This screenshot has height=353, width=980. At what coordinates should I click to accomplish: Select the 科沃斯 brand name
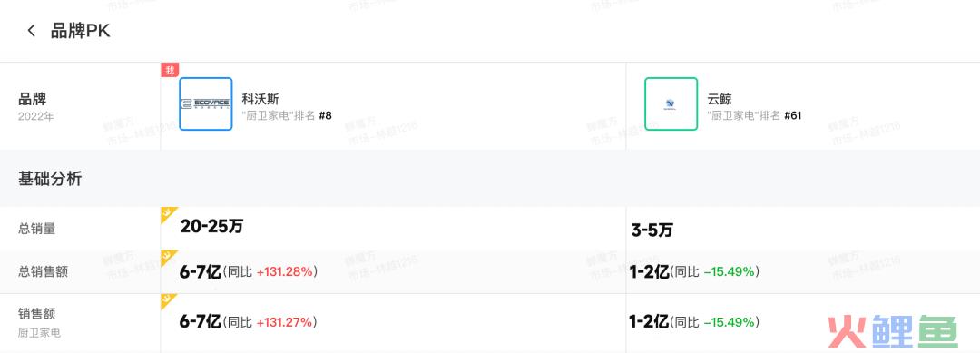tap(260, 99)
